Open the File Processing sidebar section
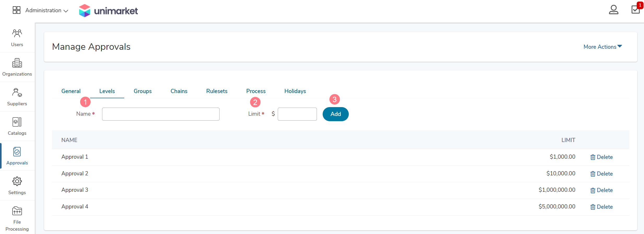 (x=17, y=218)
